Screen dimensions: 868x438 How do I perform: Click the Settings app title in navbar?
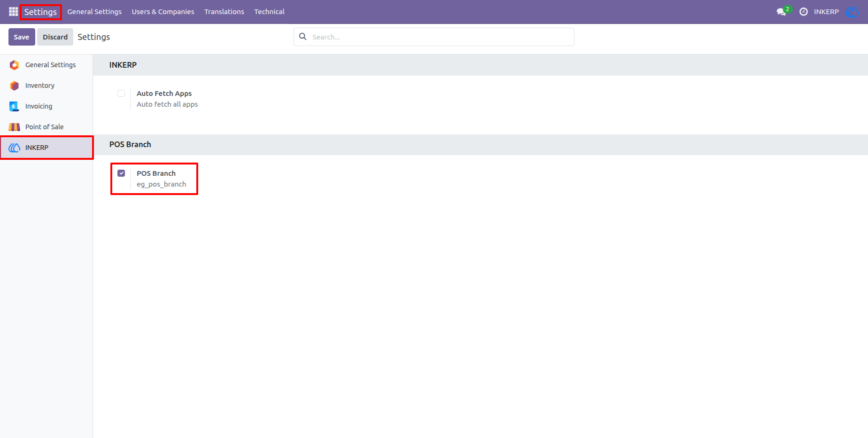pos(40,12)
